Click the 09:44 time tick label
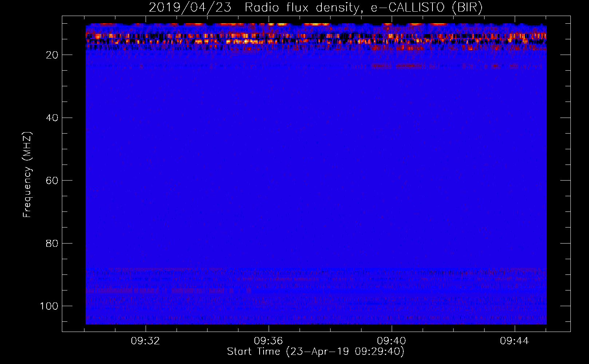The image size is (589, 364). (514, 341)
